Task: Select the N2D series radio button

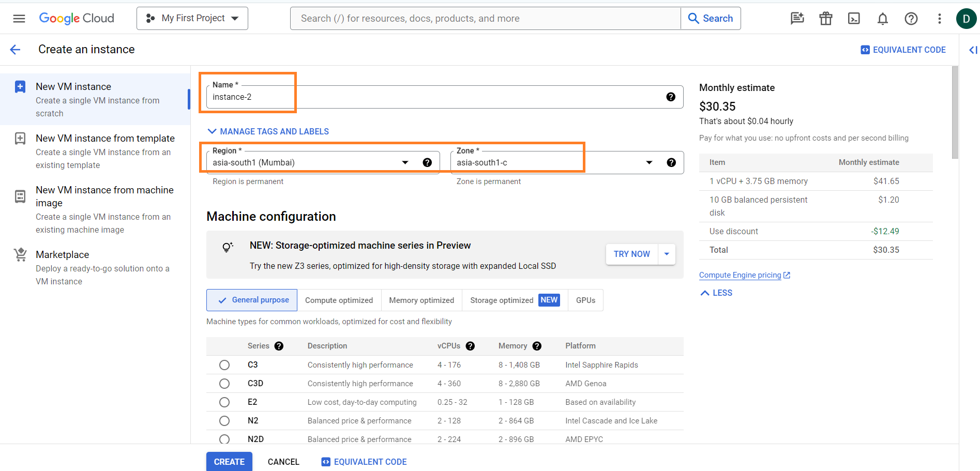Action: [224, 439]
